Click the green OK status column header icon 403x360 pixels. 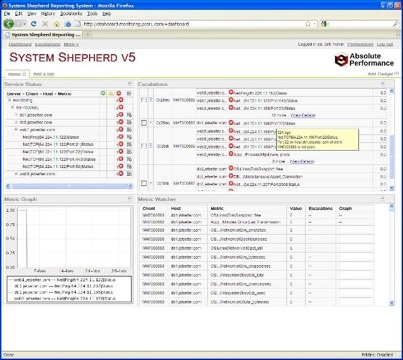[x=103, y=93]
